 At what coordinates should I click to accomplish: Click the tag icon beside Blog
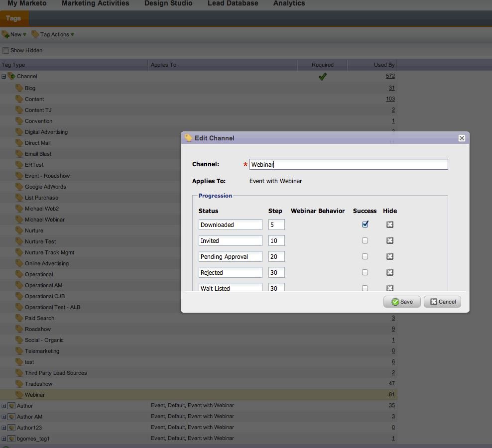click(x=19, y=88)
